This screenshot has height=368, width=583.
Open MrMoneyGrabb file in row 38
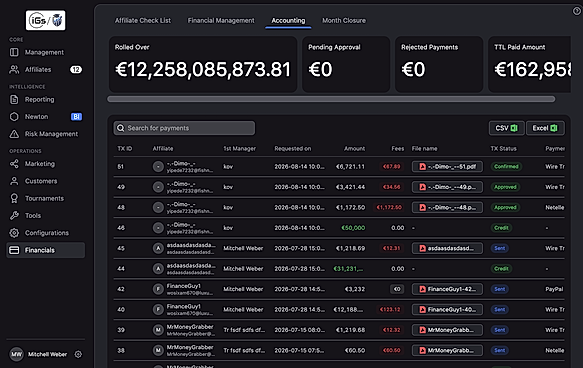click(x=447, y=351)
